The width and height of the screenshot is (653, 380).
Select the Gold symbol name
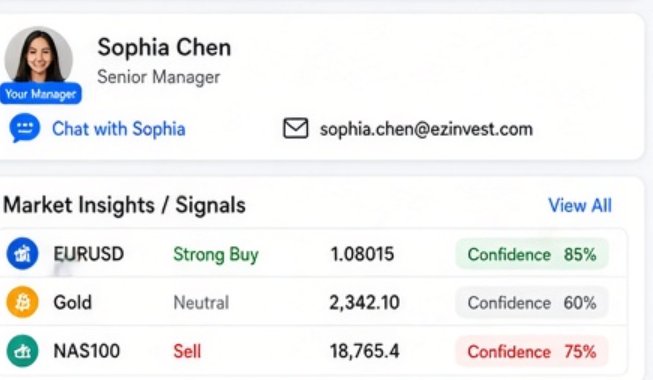72,302
